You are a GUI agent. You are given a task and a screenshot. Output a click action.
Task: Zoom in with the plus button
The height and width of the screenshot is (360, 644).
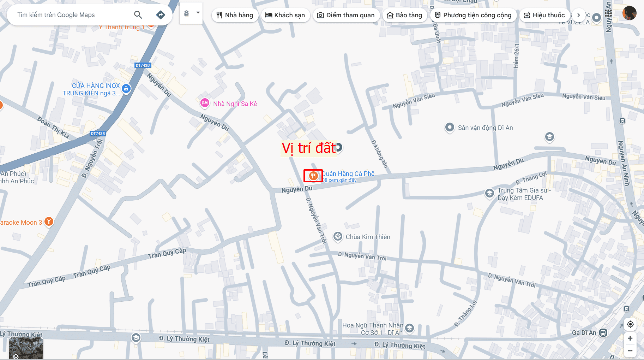(630, 338)
